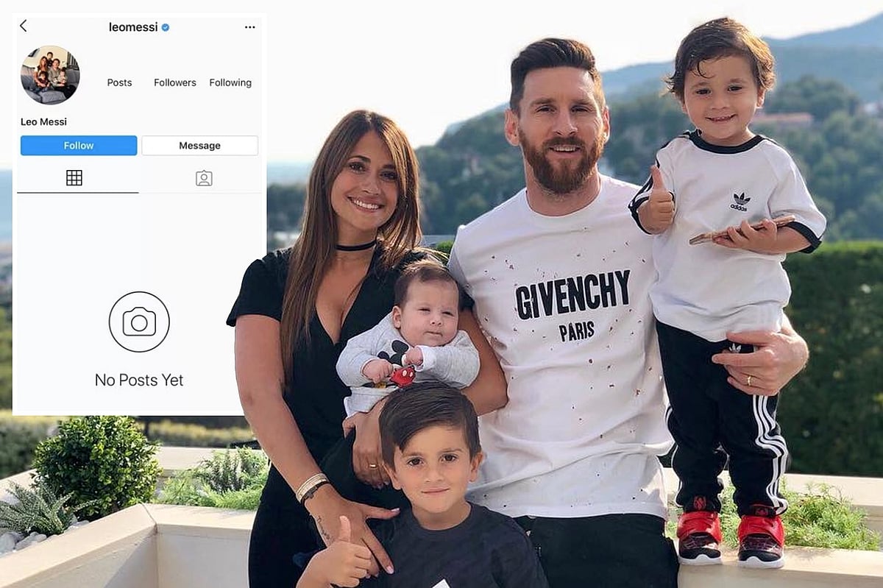View the Posts count
Screen dimensions: 883x588
pyautogui.click(x=119, y=82)
